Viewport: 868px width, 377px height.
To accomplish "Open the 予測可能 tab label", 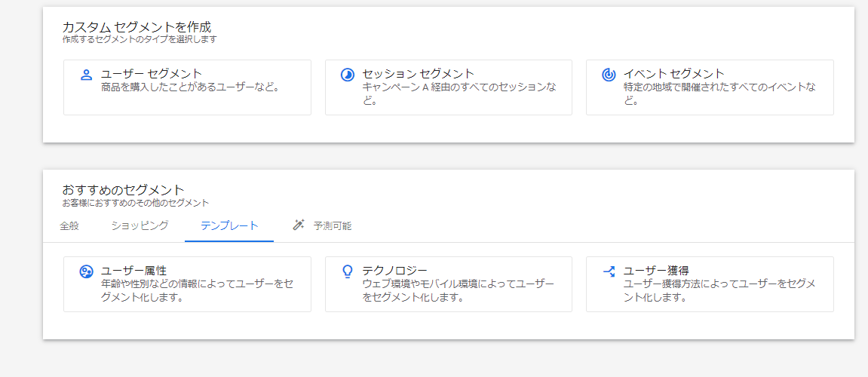I will click(332, 226).
